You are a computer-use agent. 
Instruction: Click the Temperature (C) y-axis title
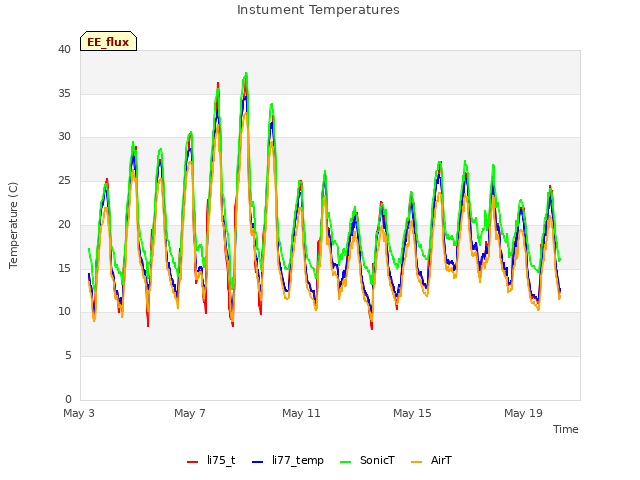click(13, 225)
